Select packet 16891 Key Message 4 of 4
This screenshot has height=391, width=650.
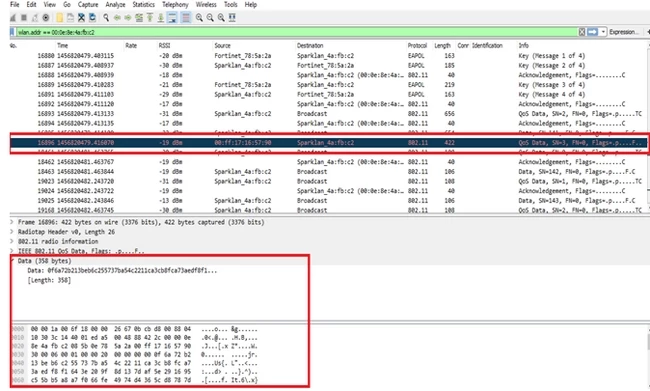pos(327,95)
